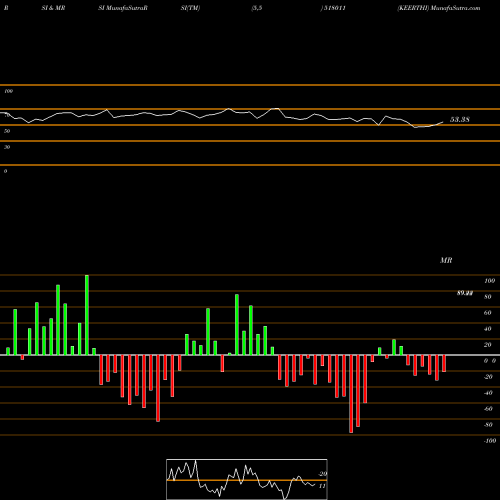The height and width of the screenshot is (500, 500).
Task: Click the MR panel title label
Action: point(446,260)
